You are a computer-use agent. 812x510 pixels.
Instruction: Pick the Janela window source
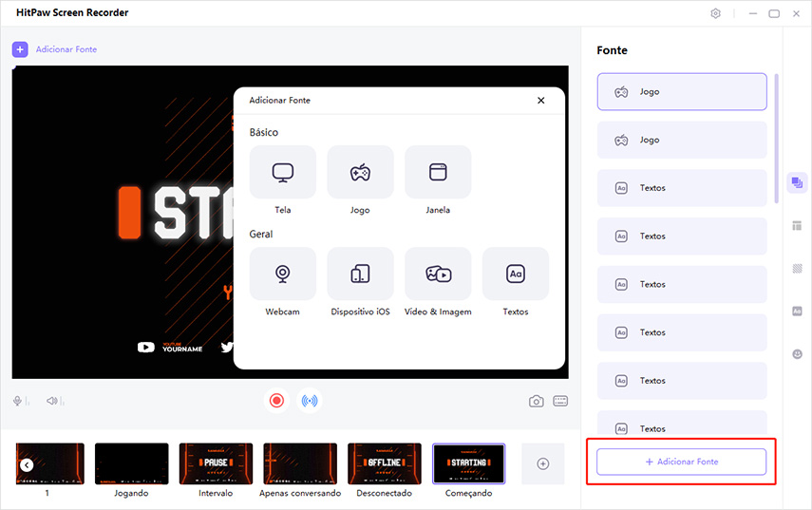[x=438, y=172]
